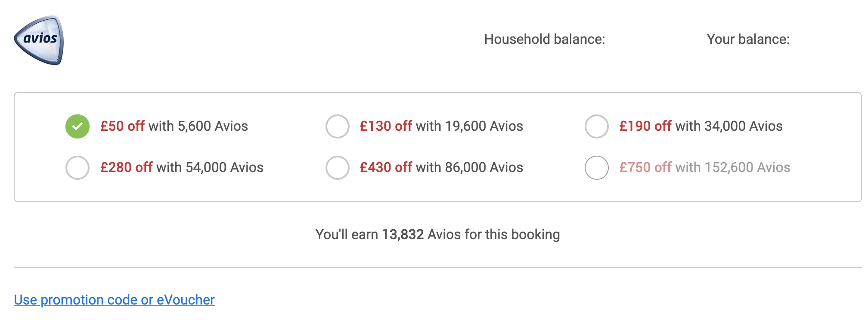This screenshot has height=320, width=868.
Task: Click the £430 off text label
Action: (386, 168)
